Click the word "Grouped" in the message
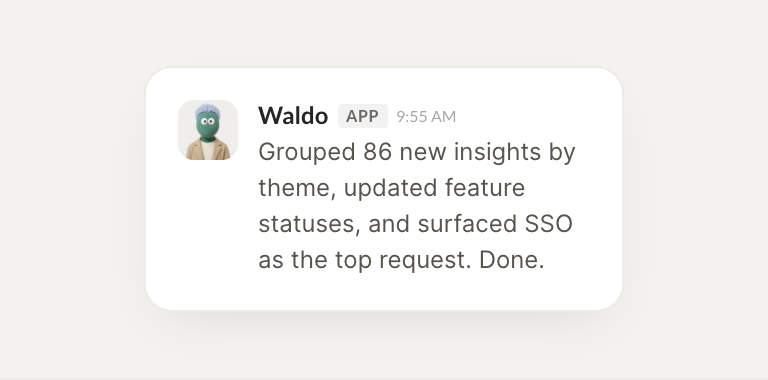The height and width of the screenshot is (380, 768). [x=307, y=153]
